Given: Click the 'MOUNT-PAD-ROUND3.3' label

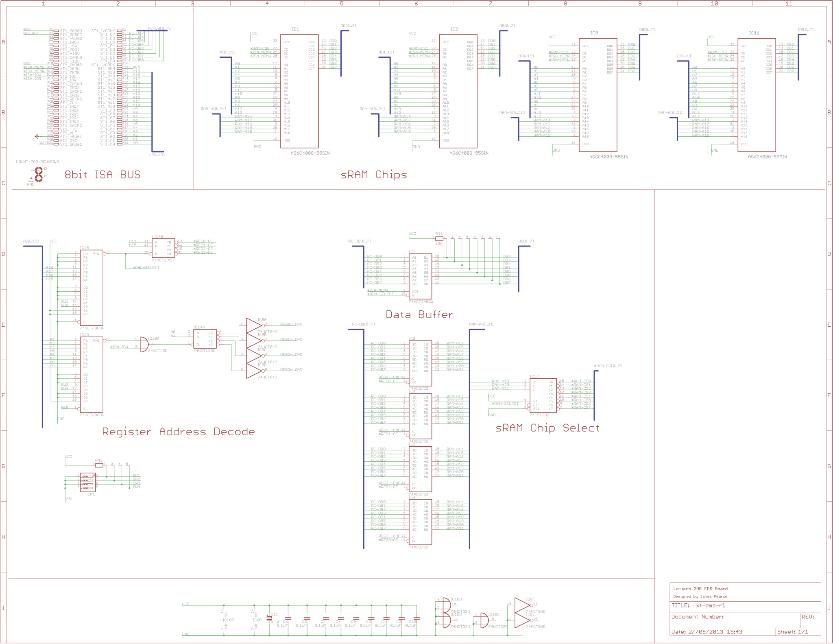Looking at the screenshot, I should tap(37, 162).
